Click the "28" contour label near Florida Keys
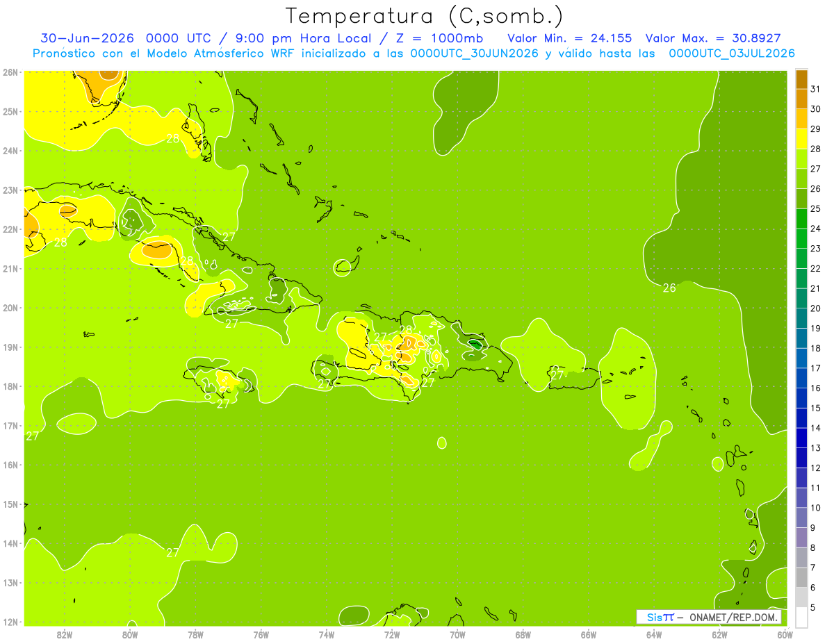Viewport: 834px width, 644px height. pyautogui.click(x=173, y=138)
